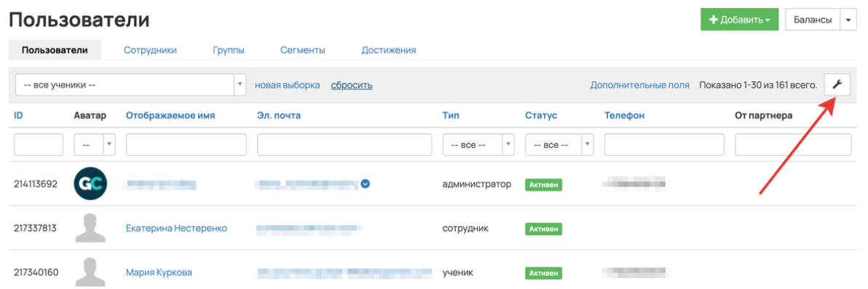Open the Тип filter dropdown
The height and width of the screenshot is (289, 868).
pos(479,145)
